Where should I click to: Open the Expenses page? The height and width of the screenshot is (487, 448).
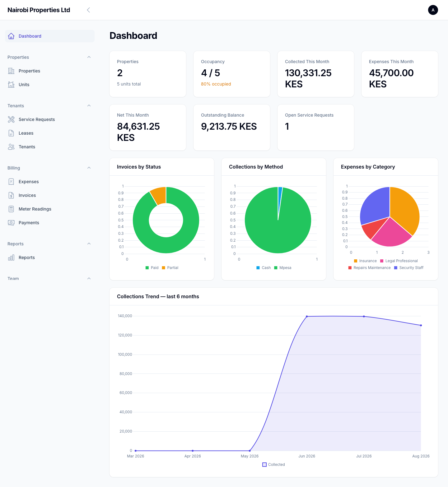(x=50, y=182)
